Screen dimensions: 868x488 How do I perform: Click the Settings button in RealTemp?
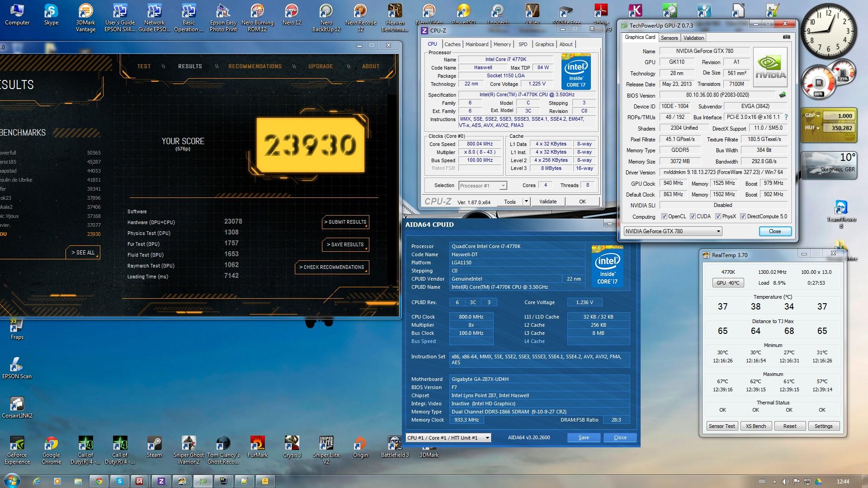coord(823,426)
